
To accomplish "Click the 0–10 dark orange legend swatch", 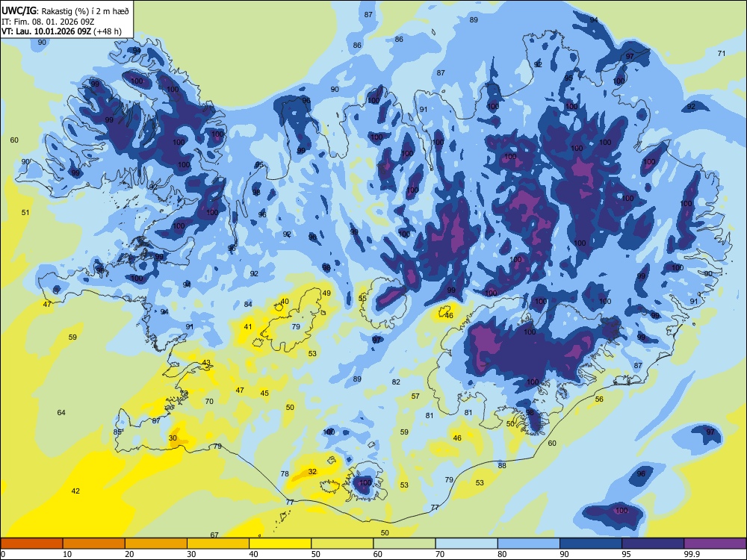I will tap(31, 544).
